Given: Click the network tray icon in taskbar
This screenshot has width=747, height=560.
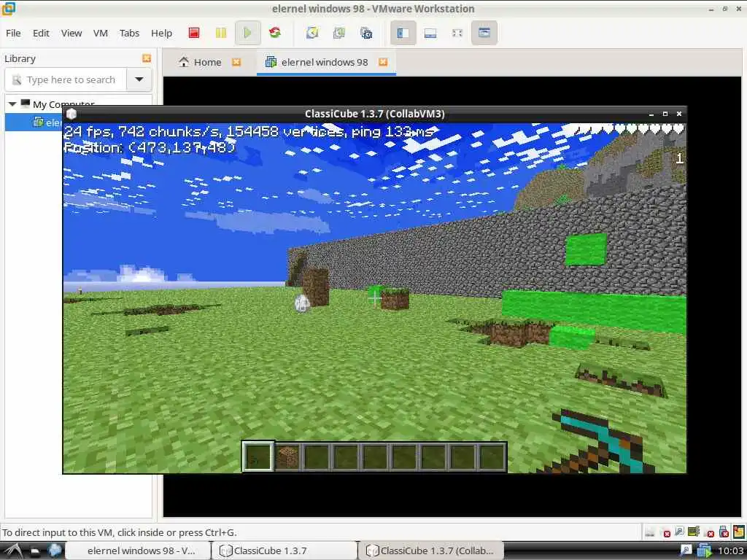Looking at the screenshot, I should [x=686, y=551].
